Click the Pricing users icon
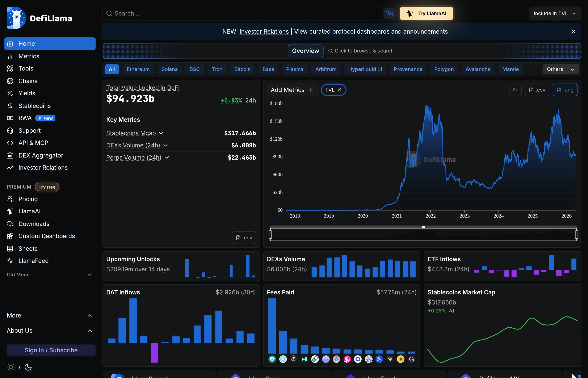 pyautogui.click(x=10, y=199)
